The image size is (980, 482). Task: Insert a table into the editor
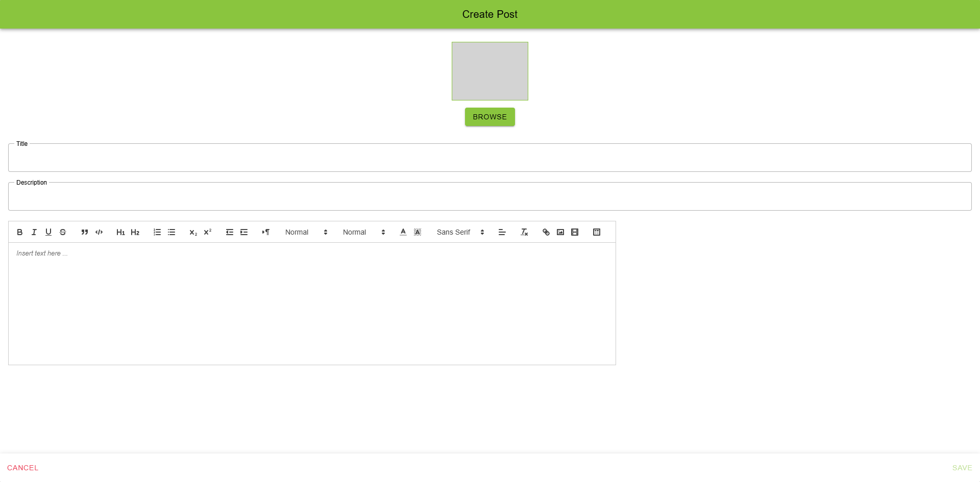(x=597, y=232)
